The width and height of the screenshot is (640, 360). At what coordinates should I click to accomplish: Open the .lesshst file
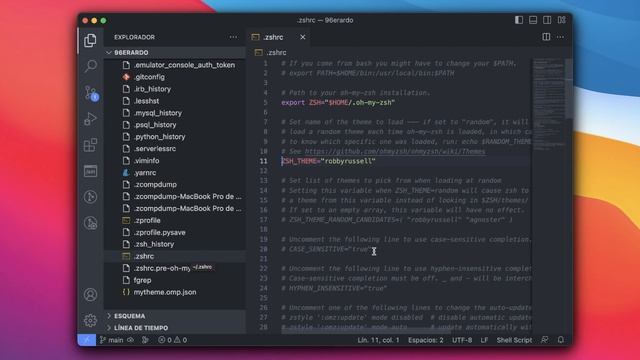175,101
